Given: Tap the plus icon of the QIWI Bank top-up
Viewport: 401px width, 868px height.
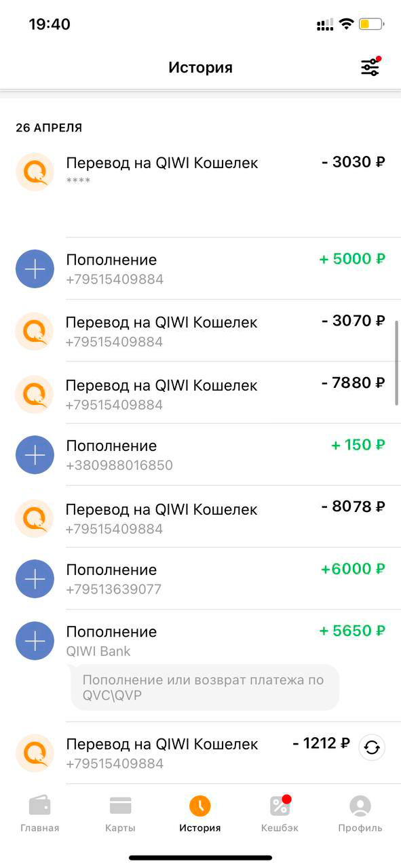Looking at the screenshot, I should pyautogui.click(x=35, y=641).
